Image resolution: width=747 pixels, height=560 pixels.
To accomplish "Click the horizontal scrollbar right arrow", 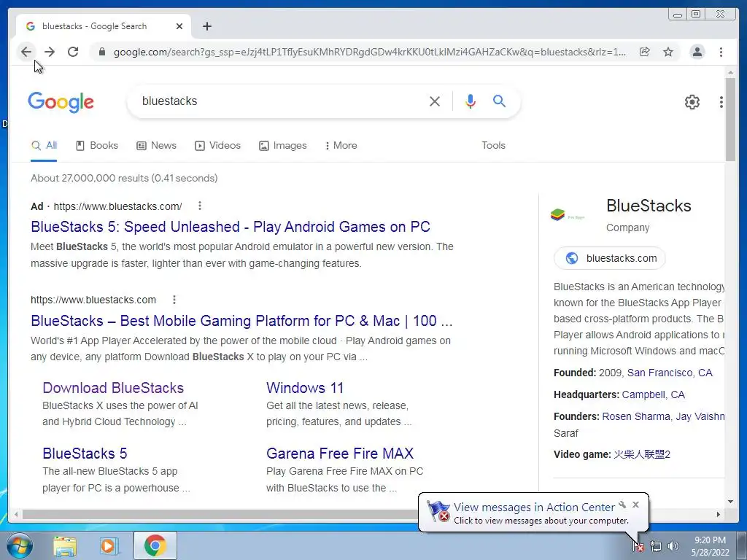I will [719, 514].
